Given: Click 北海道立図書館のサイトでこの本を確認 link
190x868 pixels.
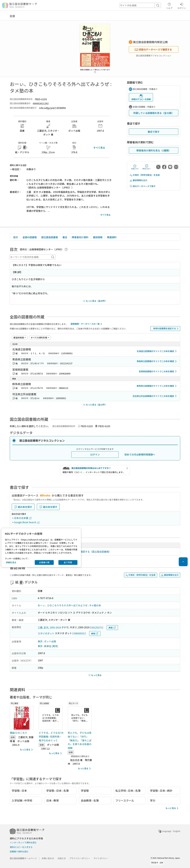Looking at the screenshot, I should pos(157,351).
